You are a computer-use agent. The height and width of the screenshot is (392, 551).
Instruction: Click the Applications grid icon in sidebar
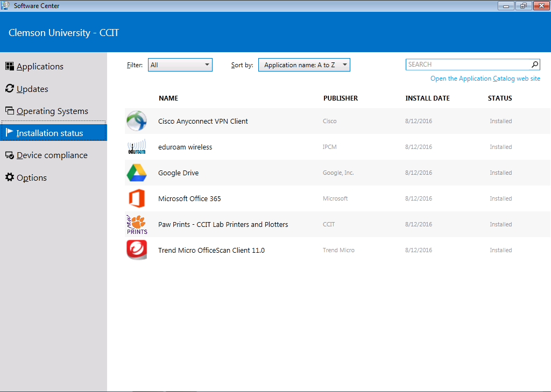(10, 66)
